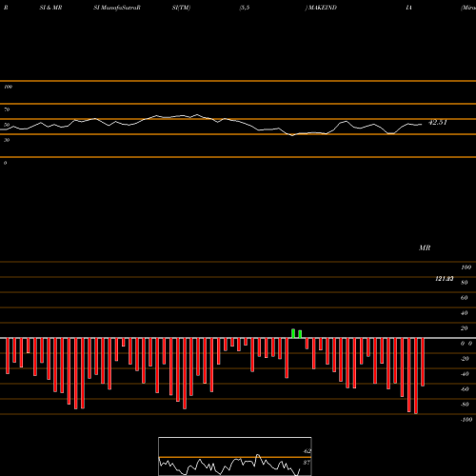Click the -60 label on MR axis
Viewport: 476px width, 476px height.
465,389
